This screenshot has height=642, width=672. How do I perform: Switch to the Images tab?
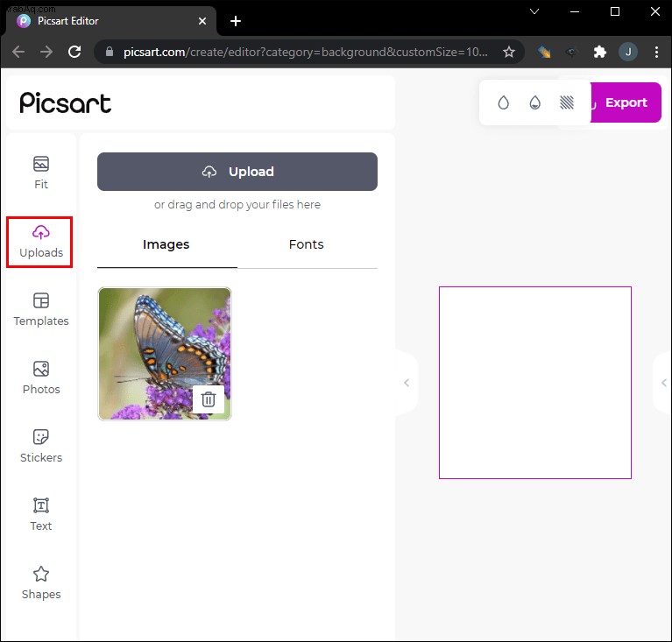[166, 245]
